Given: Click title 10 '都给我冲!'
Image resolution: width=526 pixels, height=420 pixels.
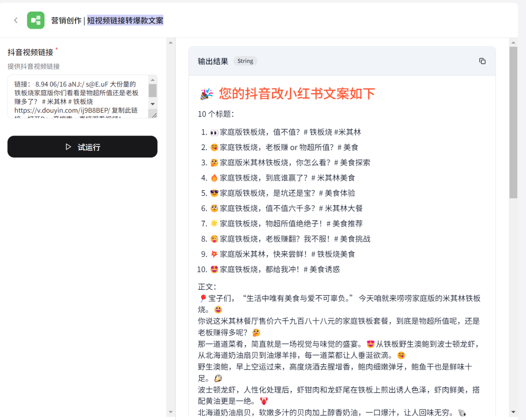Looking at the screenshot, I should pos(282,269).
